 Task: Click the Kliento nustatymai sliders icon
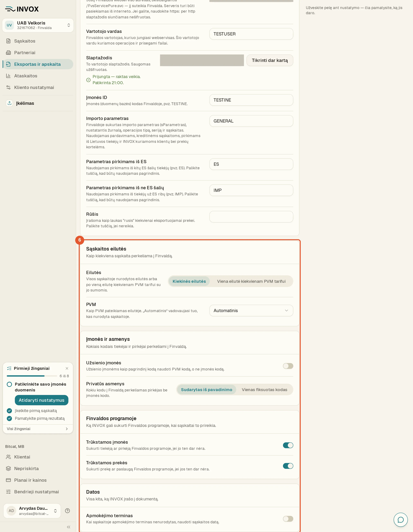click(x=8, y=87)
